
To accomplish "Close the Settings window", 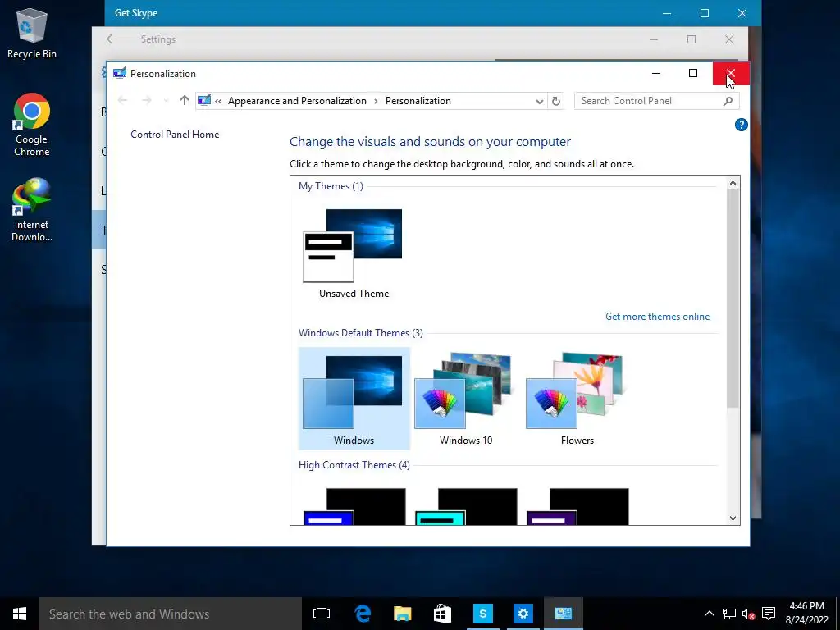I will point(729,39).
